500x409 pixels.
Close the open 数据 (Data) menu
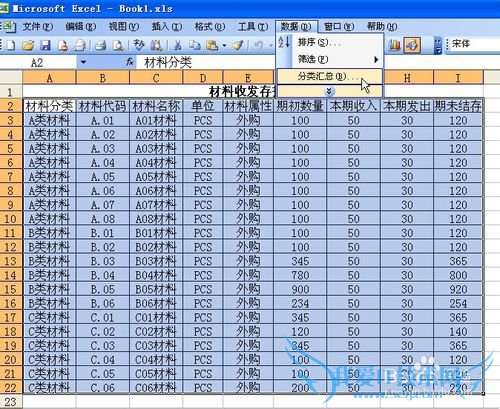(x=296, y=27)
